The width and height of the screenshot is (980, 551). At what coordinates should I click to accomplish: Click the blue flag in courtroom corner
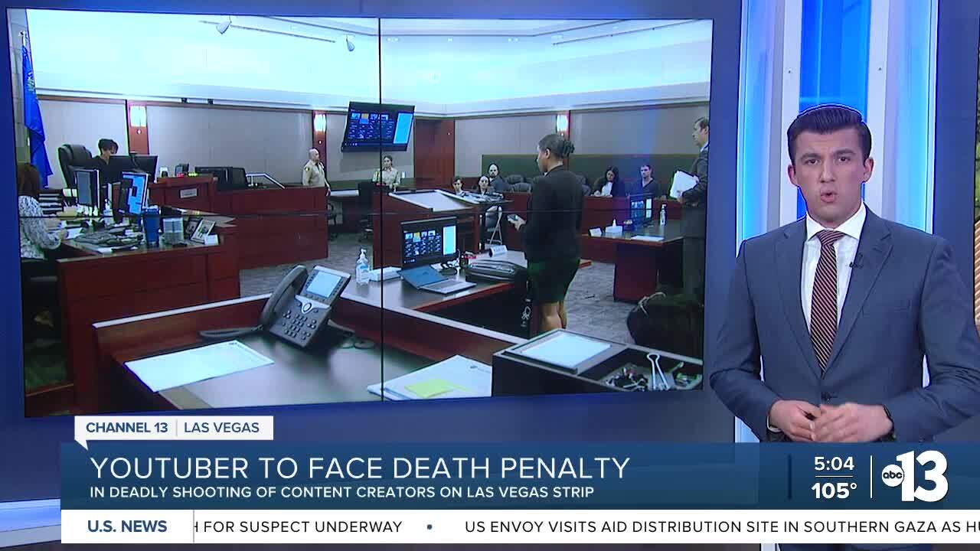34,115
